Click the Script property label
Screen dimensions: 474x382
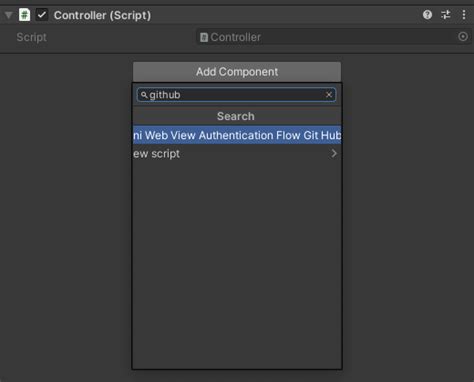pos(32,37)
